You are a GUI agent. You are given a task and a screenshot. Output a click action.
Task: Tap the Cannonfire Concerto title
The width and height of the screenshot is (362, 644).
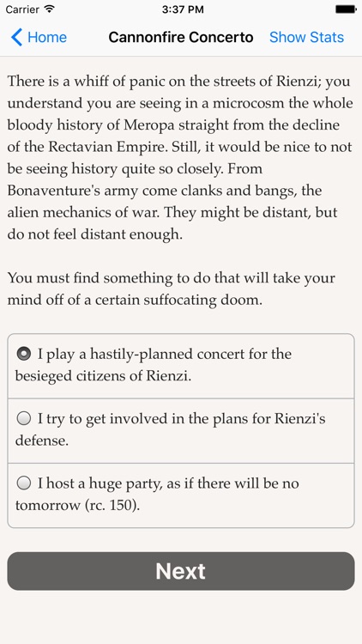tap(181, 38)
